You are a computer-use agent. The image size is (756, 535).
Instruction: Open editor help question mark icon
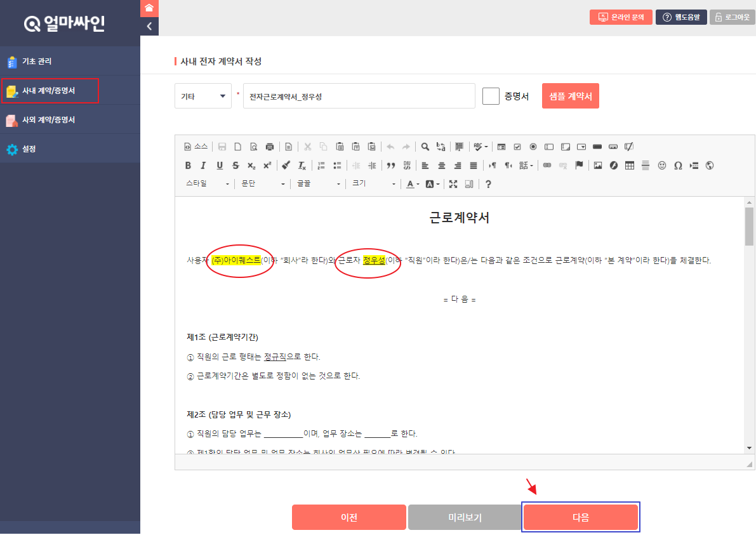(x=488, y=183)
